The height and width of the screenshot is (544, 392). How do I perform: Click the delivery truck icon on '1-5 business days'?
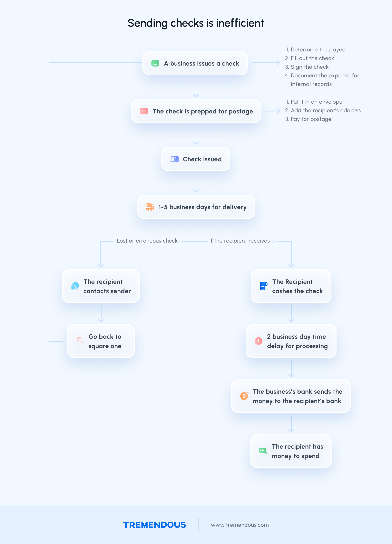point(148,207)
